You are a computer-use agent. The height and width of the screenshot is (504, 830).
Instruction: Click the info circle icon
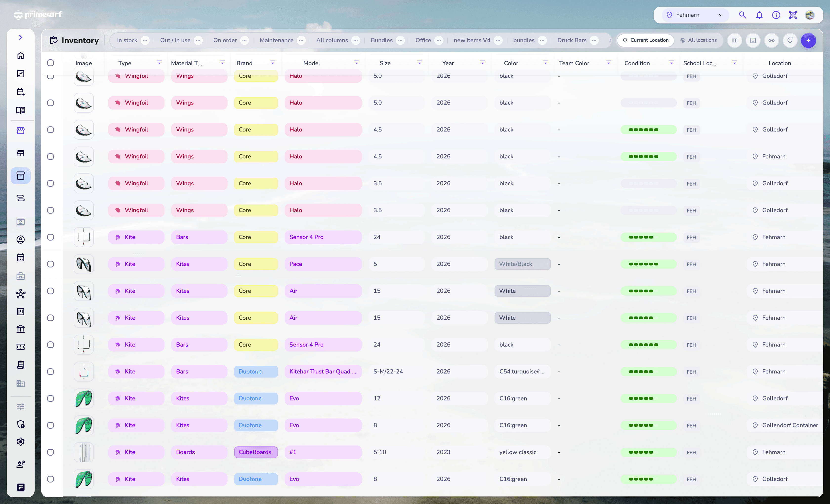click(776, 15)
